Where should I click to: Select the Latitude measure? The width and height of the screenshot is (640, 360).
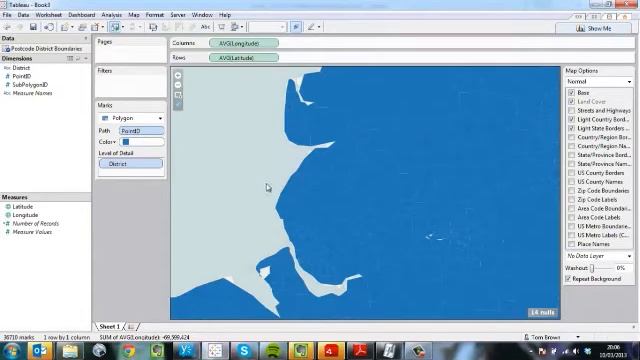(x=23, y=207)
